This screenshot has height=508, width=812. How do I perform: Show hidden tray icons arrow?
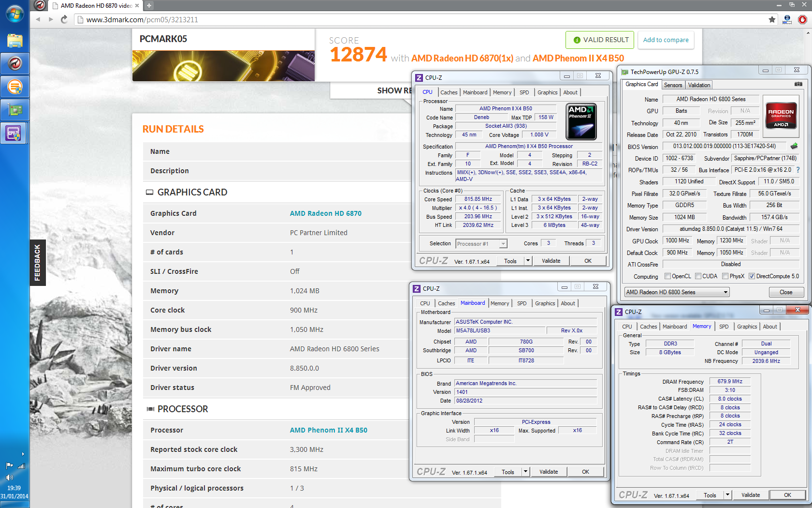click(23, 454)
